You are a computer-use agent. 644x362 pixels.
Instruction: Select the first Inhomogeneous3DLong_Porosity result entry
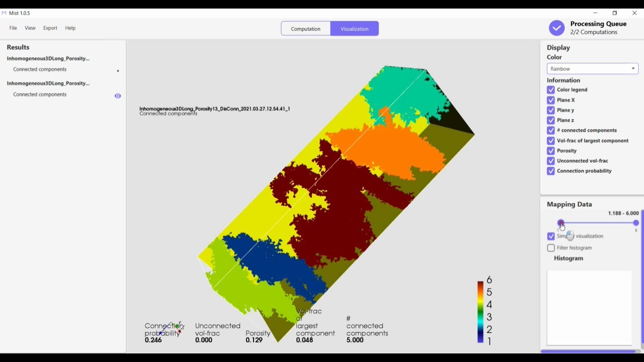48,58
